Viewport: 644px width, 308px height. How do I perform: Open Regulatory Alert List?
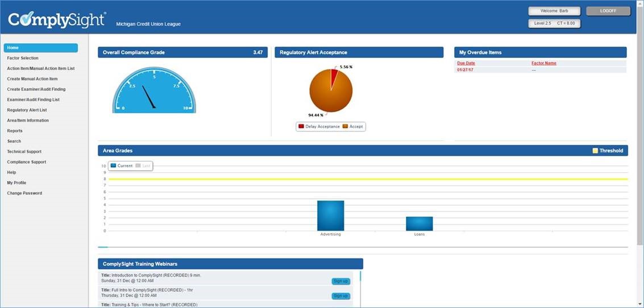27,110
